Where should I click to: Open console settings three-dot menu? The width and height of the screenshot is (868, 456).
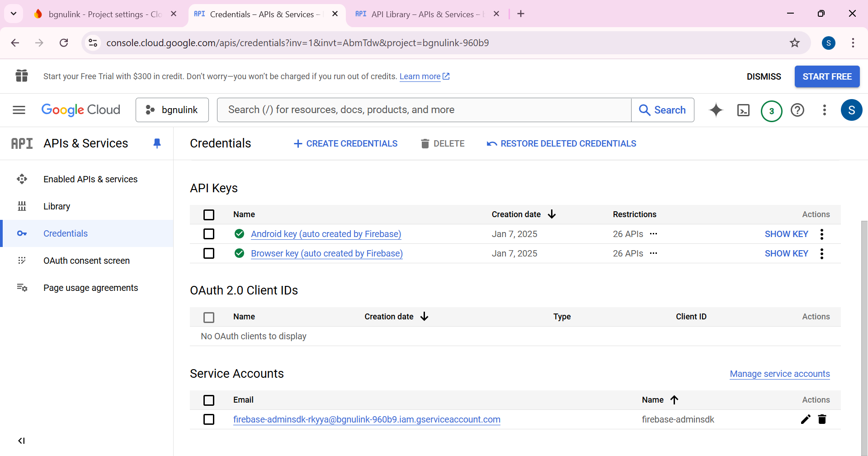click(x=825, y=110)
